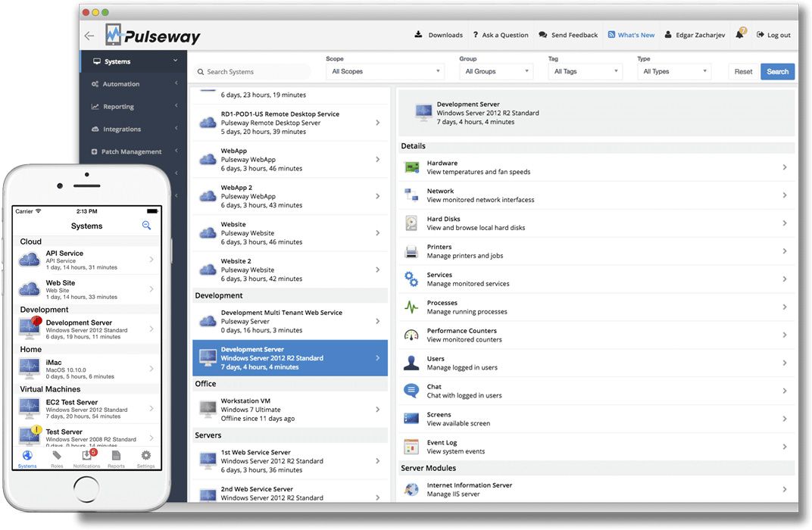Viewport: 812px width, 530px height.
Task: Click the Performance Counters gauge icon
Action: (x=411, y=335)
